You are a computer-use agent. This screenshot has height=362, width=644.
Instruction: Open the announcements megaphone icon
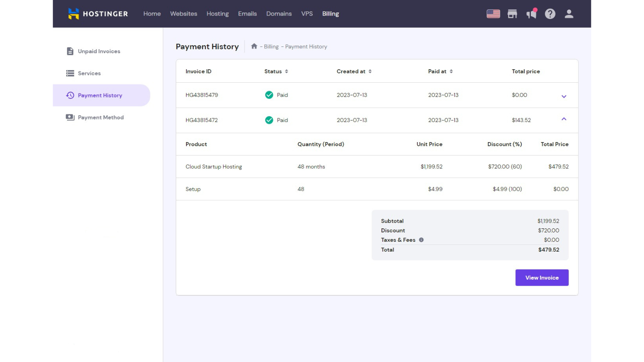531,14
